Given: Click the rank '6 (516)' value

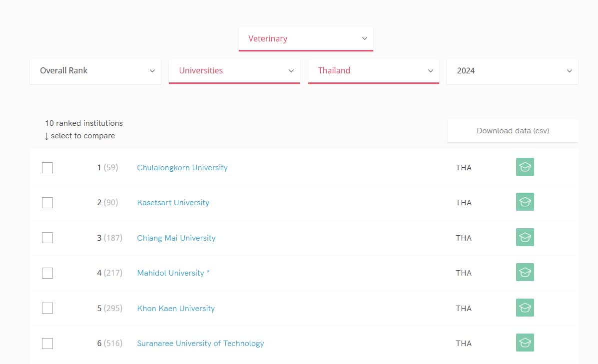Looking at the screenshot, I should (x=110, y=344).
